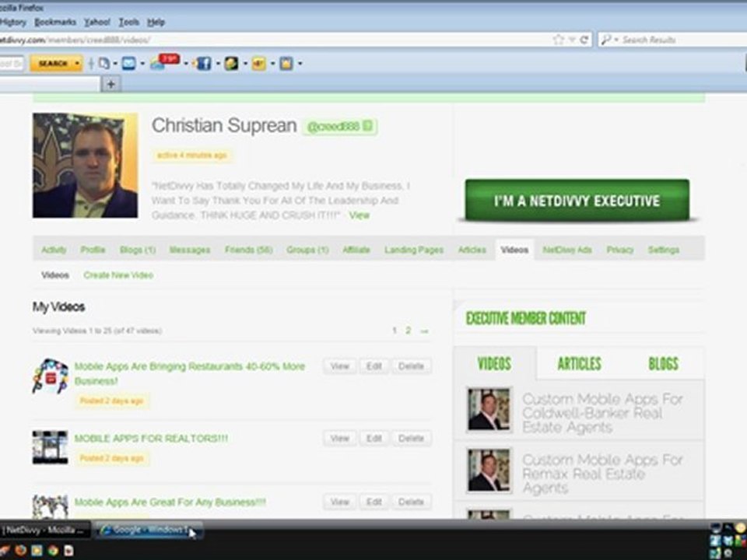
Task: Switch to Google - Windows taskbar button
Action: pyautogui.click(x=149, y=530)
